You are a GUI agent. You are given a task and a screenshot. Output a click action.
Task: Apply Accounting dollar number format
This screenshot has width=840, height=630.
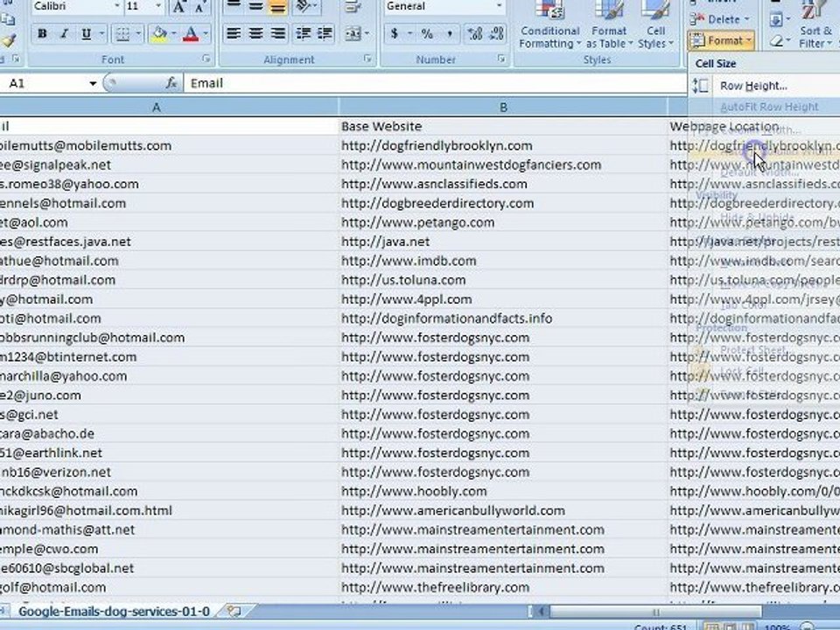point(395,34)
